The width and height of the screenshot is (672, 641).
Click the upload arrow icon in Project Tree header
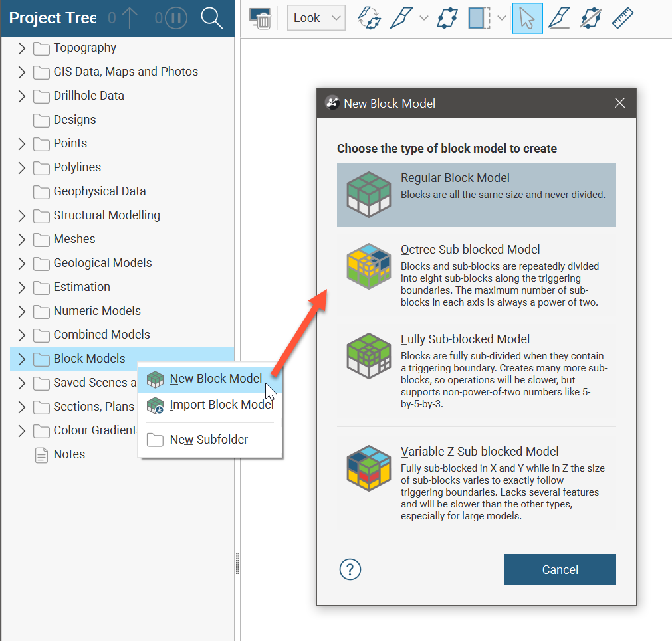pyautogui.click(x=130, y=18)
